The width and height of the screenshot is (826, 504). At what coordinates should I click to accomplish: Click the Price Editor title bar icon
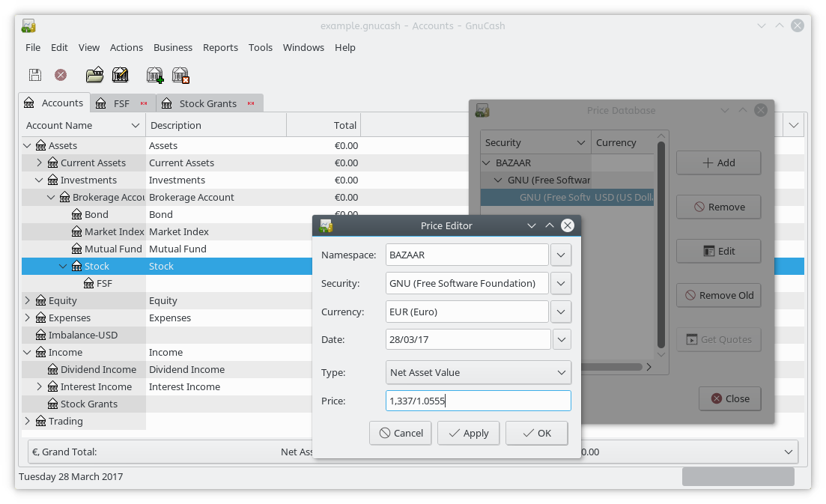point(327,225)
